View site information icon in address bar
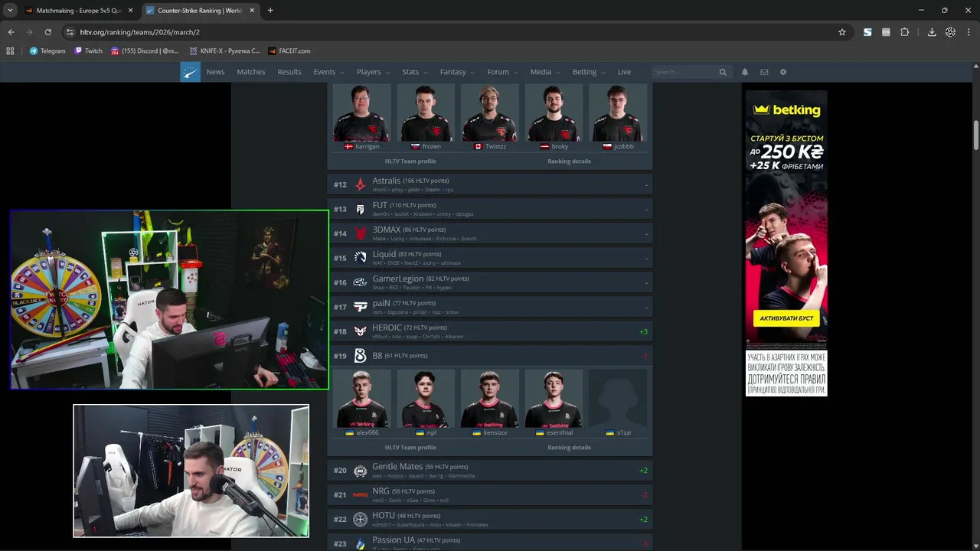Screen dimensions: 980x551 pos(70,32)
